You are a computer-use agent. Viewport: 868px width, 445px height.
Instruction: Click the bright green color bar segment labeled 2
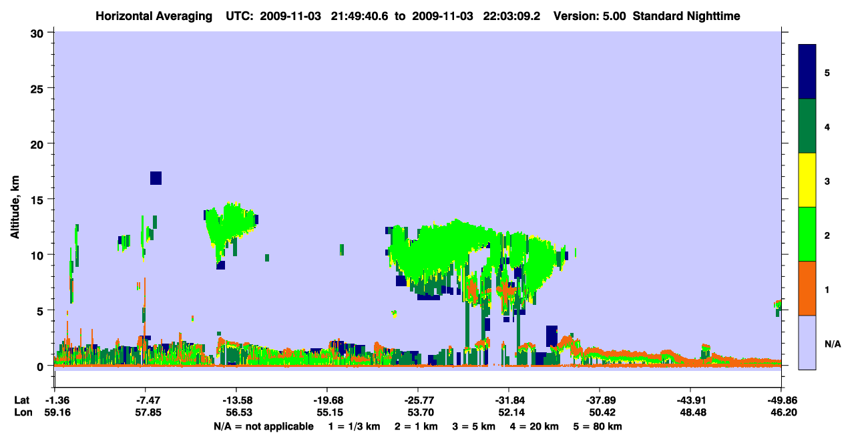tap(807, 234)
